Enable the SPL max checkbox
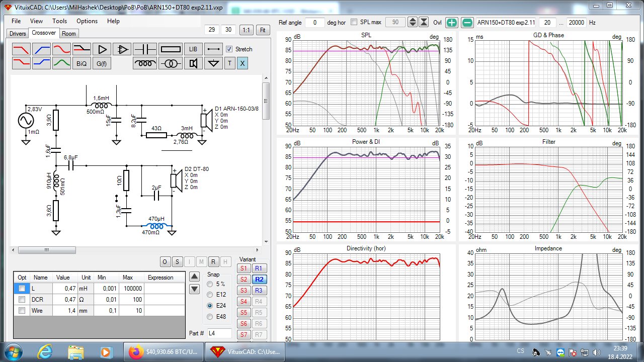Viewport: 644px width, 362px height. [354, 22]
